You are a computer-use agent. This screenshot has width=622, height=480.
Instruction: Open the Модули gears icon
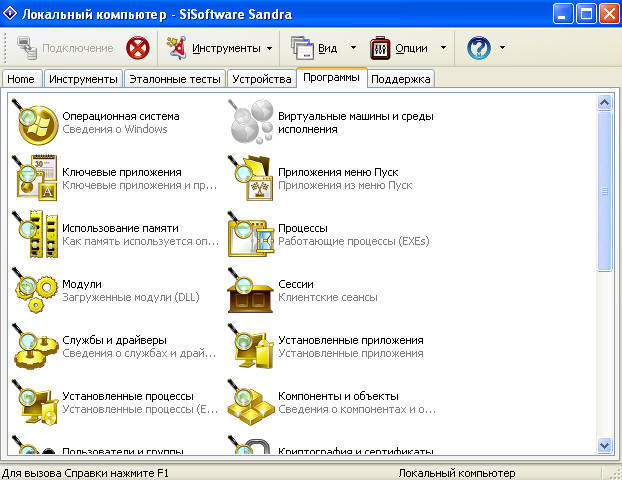point(35,290)
